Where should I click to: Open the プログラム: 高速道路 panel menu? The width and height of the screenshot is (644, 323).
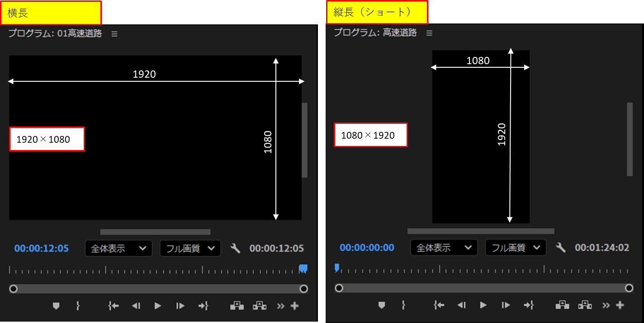(x=429, y=33)
